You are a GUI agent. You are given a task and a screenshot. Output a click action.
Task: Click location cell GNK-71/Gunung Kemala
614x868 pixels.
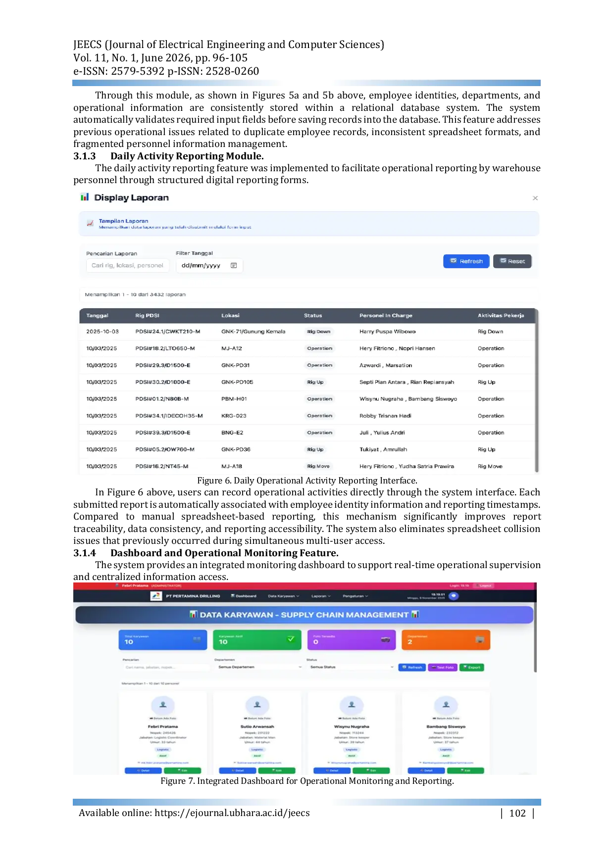pyautogui.click(x=253, y=332)
